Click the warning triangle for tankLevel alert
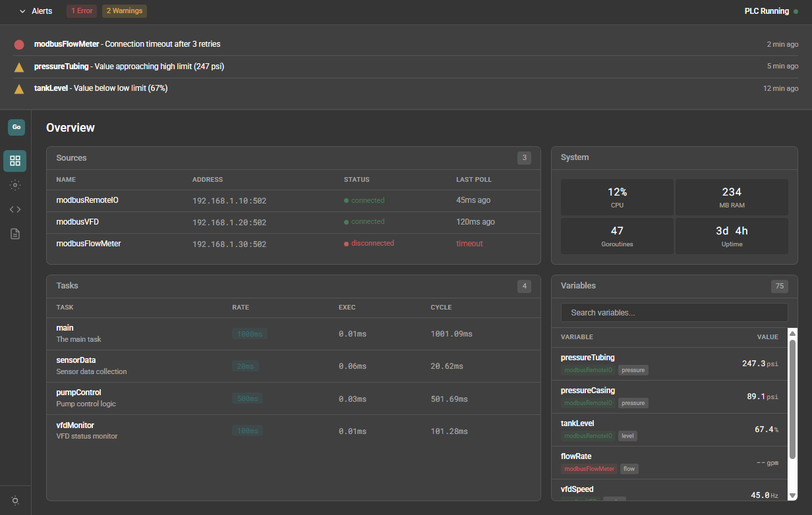The width and height of the screenshot is (812, 515). 19,89
